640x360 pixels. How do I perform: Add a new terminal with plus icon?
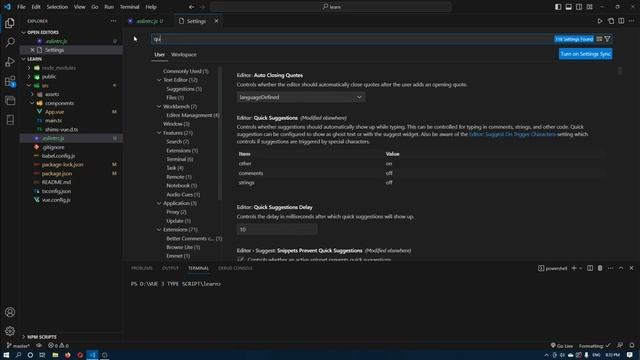pos(574,268)
